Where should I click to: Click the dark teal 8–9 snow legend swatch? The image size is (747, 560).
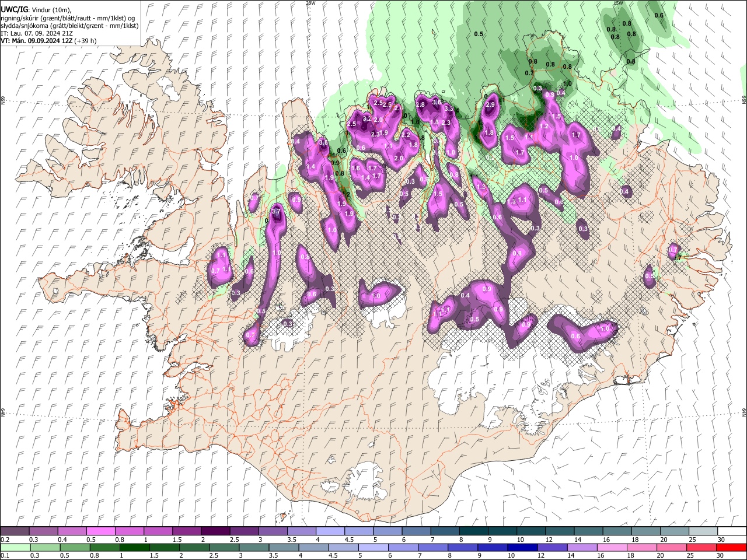(474, 531)
